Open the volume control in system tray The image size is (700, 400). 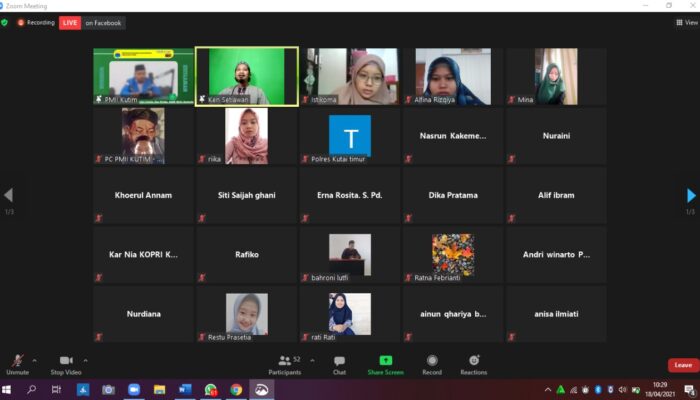click(623, 390)
